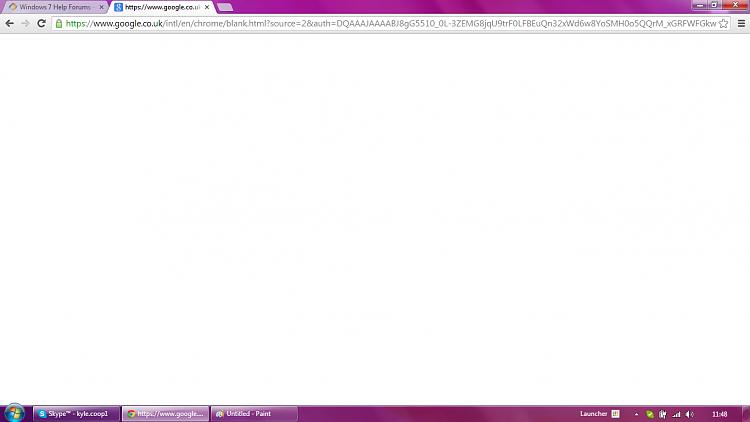Click the green padlock security icon
The height and width of the screenshot is (422, 750).
pos(59,23)
